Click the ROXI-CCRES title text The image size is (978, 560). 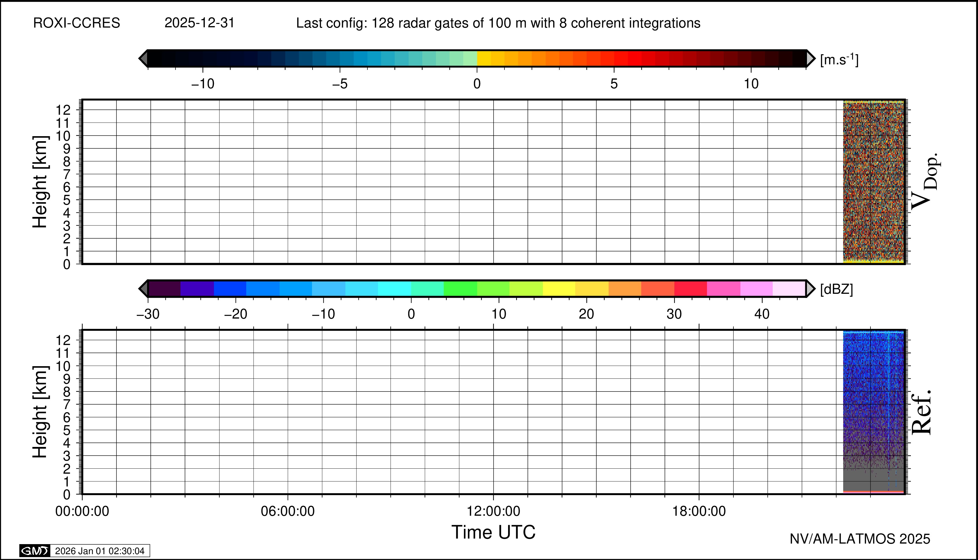(x=77, y=23)
